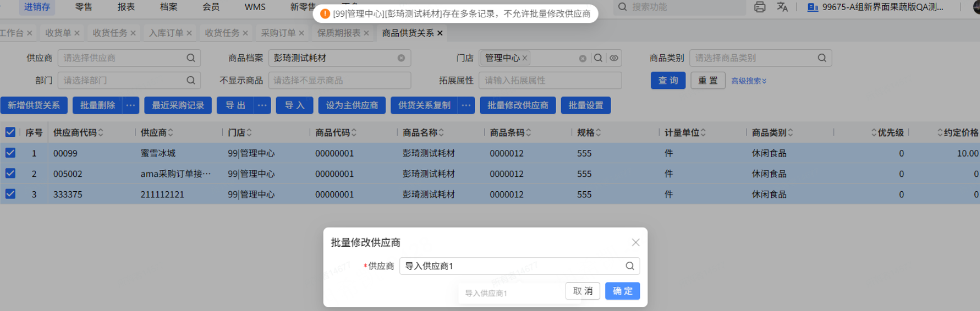The image size is (980, 311).
Task: Close the 入库订单 tab
Action: click(189, 33)
